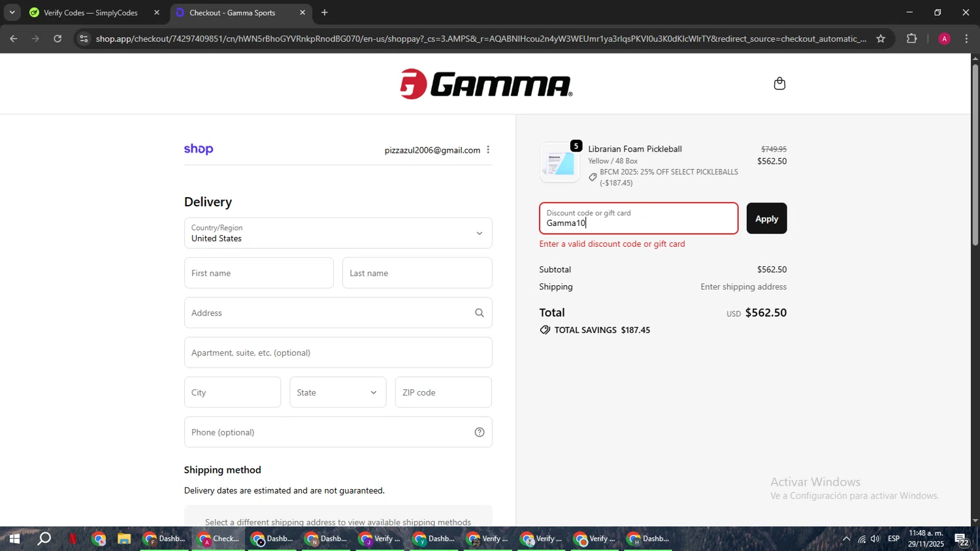This screenshot has height=551, width=980.
Task: Focus the Address input field
Action: point(338,313)
